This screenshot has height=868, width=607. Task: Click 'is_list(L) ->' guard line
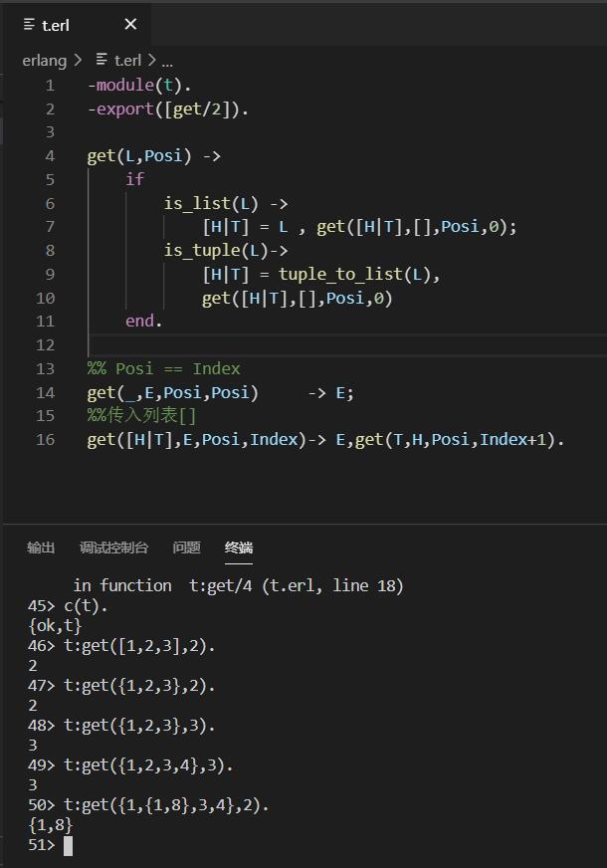click(x=226, y=204)
